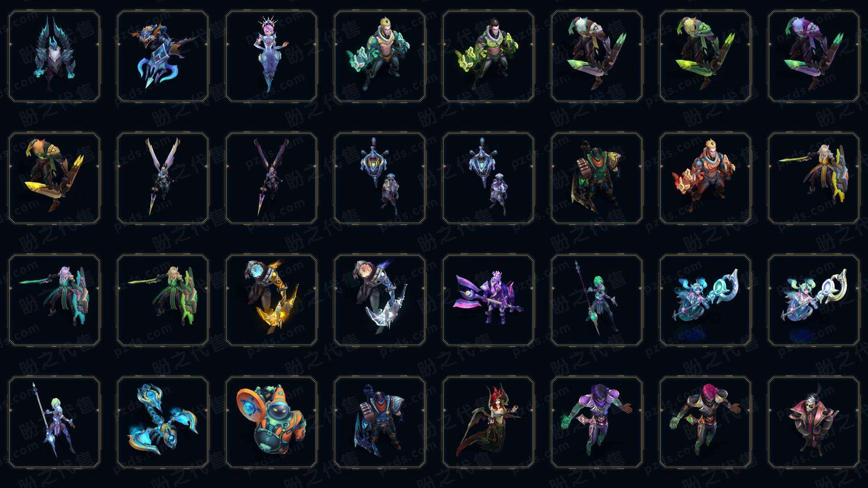Click the figure with long white wings

(162, 178)
